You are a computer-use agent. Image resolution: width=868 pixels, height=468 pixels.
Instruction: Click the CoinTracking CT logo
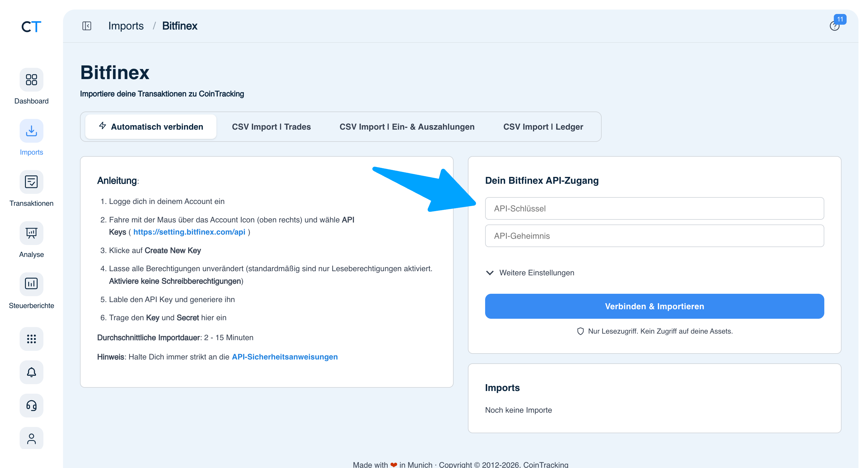point(31,27)
